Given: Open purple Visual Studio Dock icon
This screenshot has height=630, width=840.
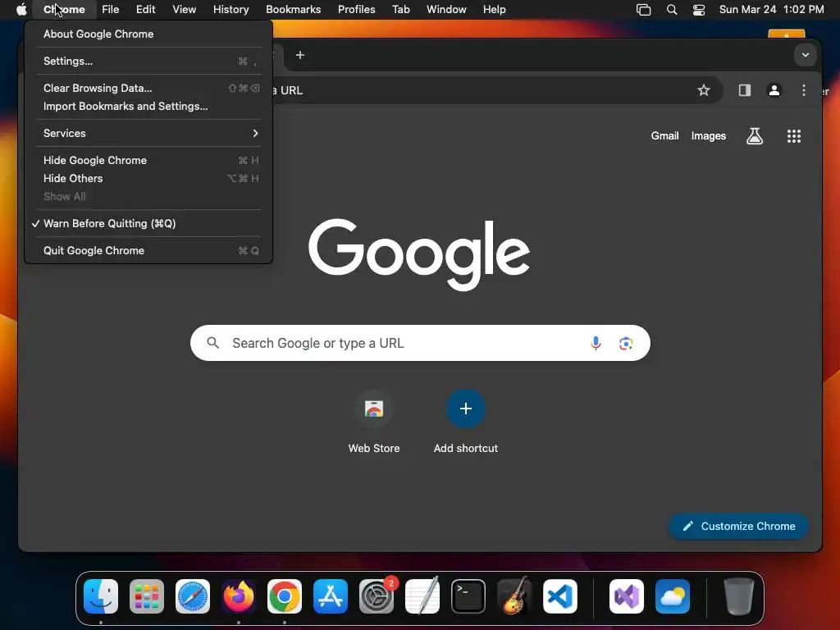Looking at the screenshot, I should coord(626,596).
